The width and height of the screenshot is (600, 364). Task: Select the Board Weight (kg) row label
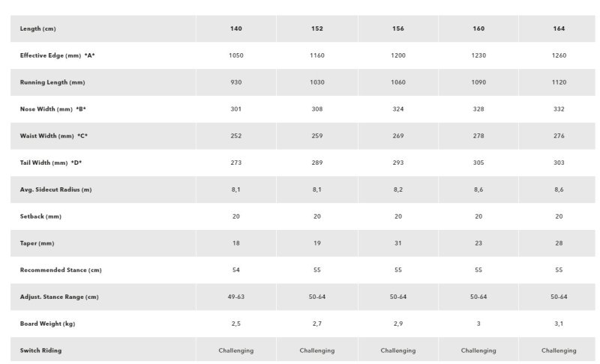pos(49,324)
